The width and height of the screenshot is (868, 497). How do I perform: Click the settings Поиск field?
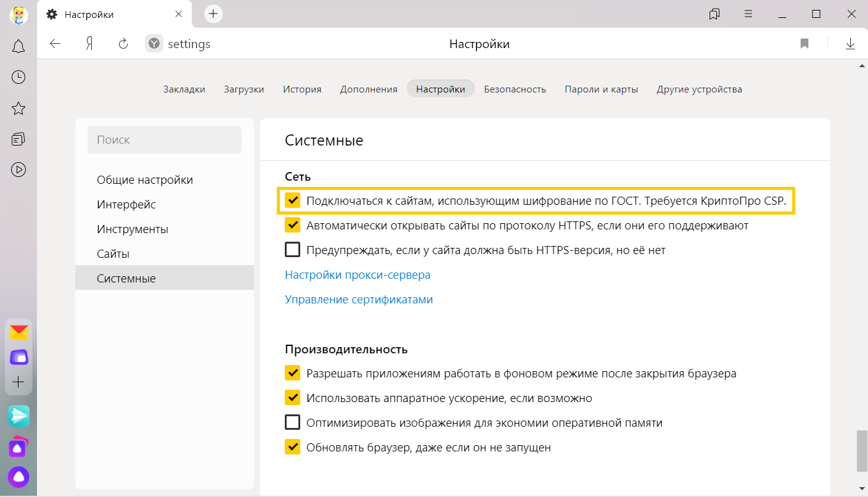[165, 140]
